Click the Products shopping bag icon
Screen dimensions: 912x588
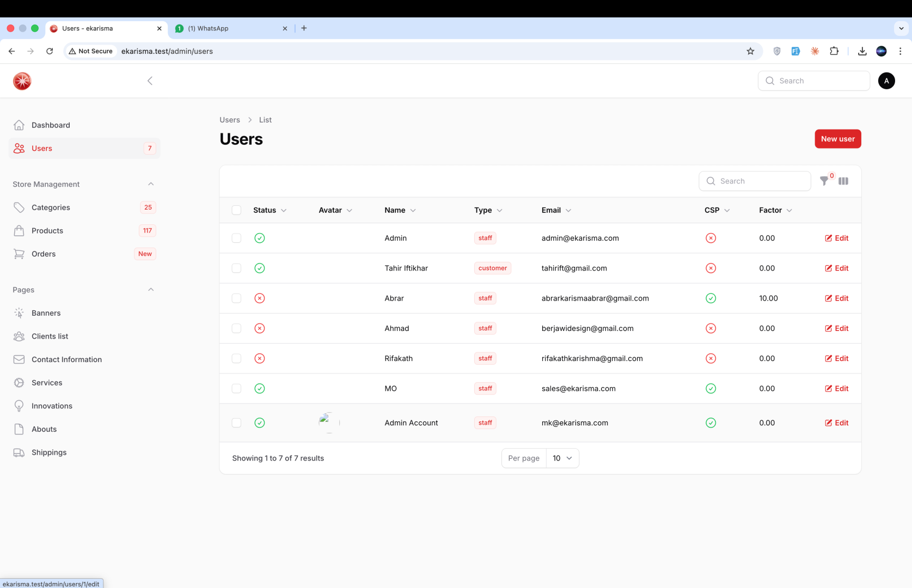point(19,231)
